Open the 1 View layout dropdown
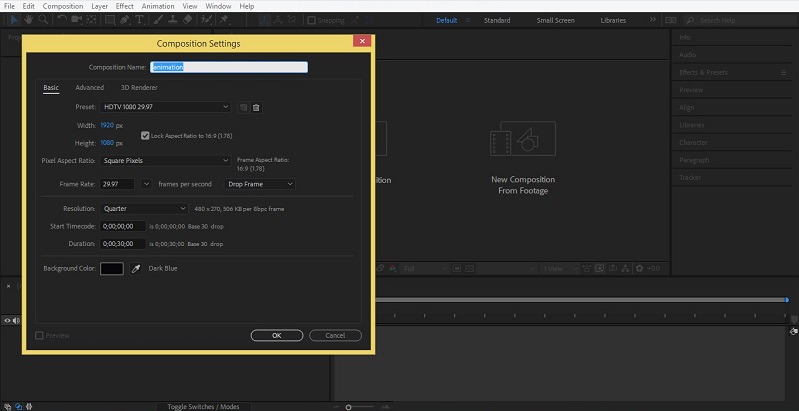This screenshot has width=799, height=411. pyautogui.click(x=560, y=268)
